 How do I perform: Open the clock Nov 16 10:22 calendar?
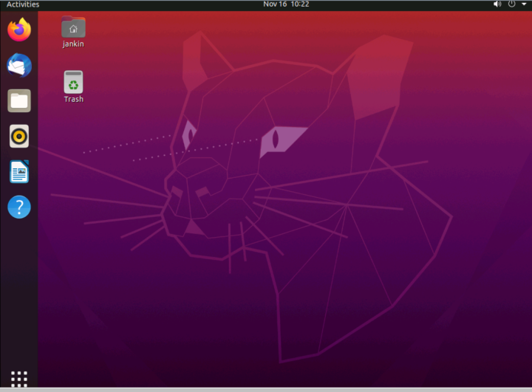click(x=286, y=4)
